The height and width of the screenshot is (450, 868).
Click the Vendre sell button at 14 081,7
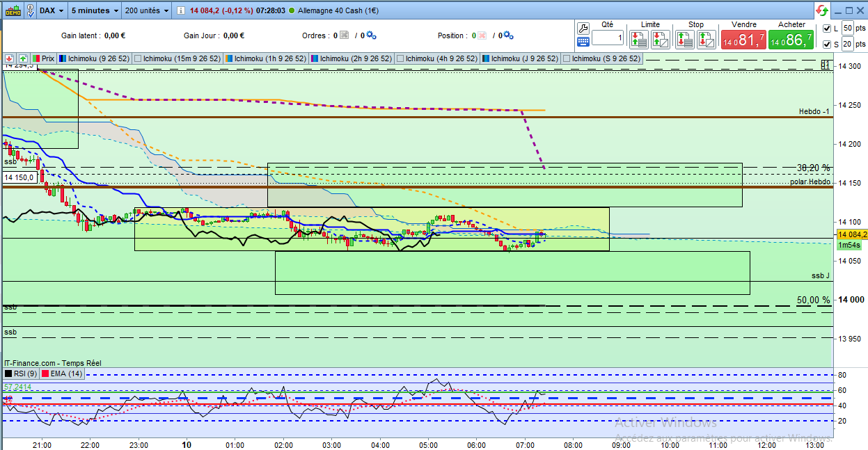743,40
